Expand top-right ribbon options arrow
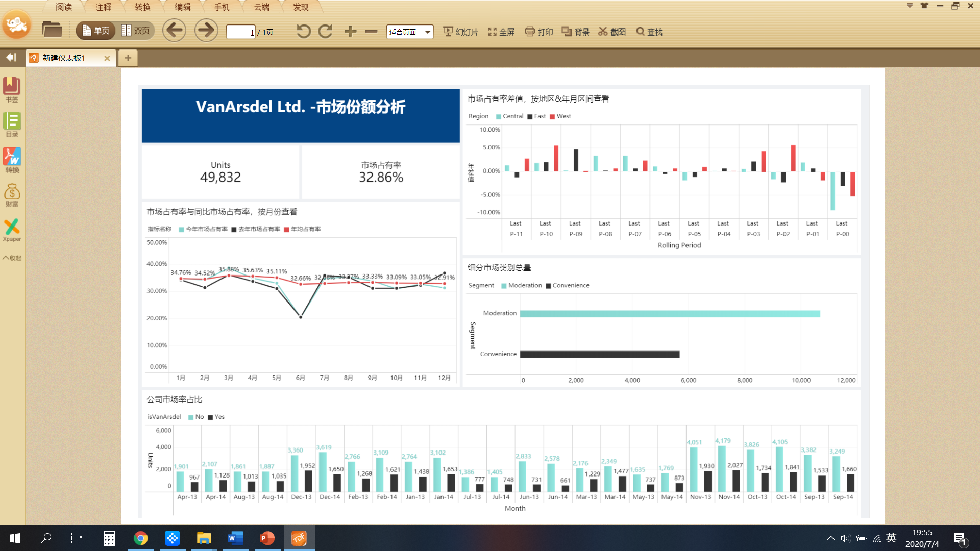 [910, 6]
